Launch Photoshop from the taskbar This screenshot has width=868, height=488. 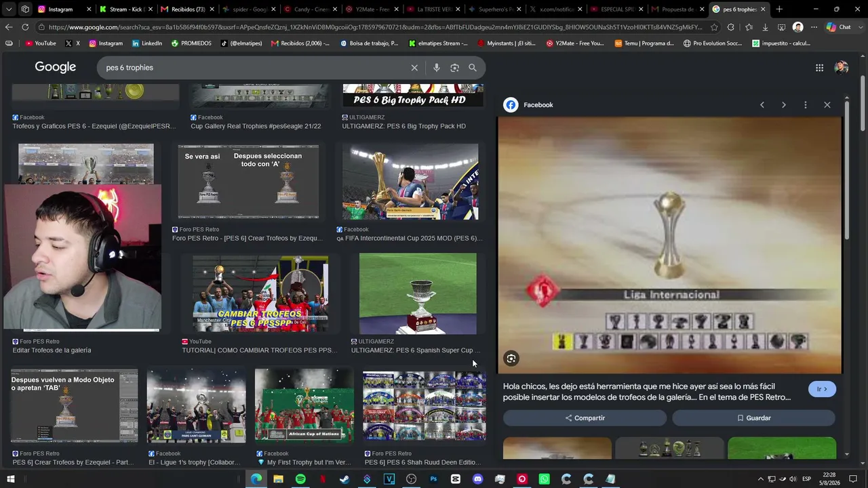pyautogui.click(x=433, y=479)
